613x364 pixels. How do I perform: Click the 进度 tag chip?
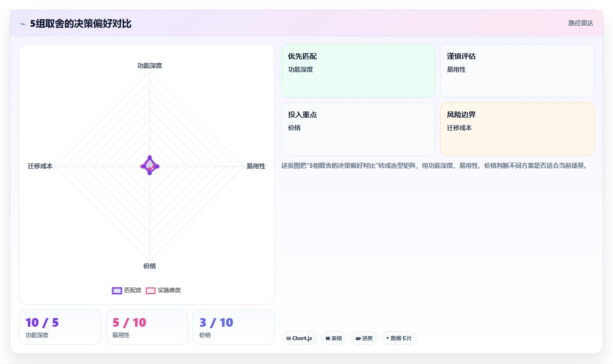(x=364, y=338)
